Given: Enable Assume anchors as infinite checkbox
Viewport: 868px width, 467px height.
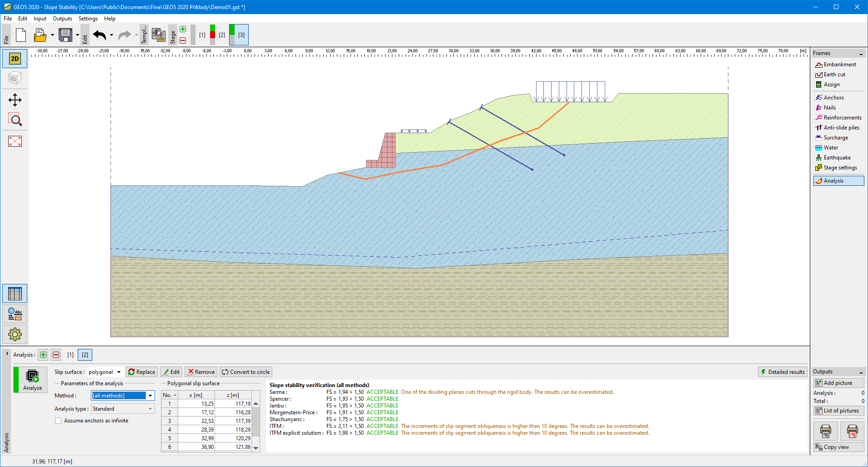Looking at the screenshot, I should pyautogui.click(x=58, y=421).
